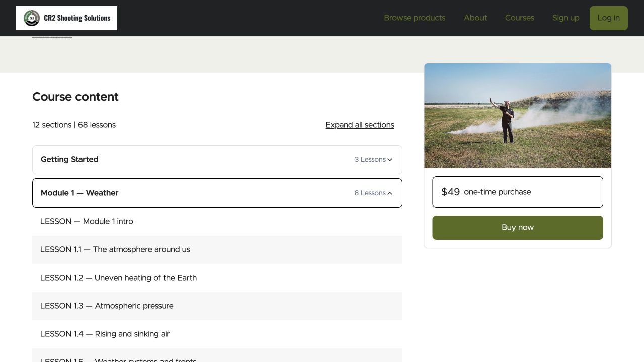Viewport: 644px width, 362px height.
Task: Click the Sign up link
Action: [x=566, y=18]
